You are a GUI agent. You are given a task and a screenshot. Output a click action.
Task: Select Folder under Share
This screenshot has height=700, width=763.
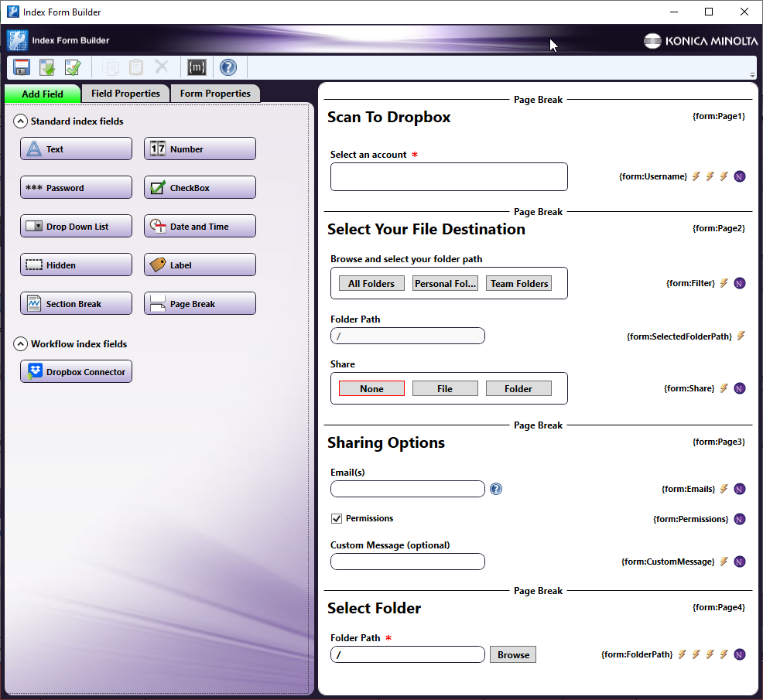click(518, 388)
